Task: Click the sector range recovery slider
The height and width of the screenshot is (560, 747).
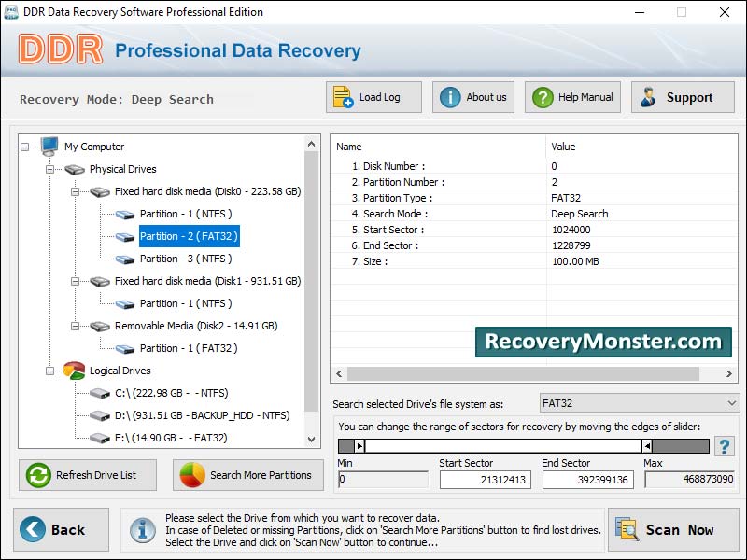Action: pos(523,444)
